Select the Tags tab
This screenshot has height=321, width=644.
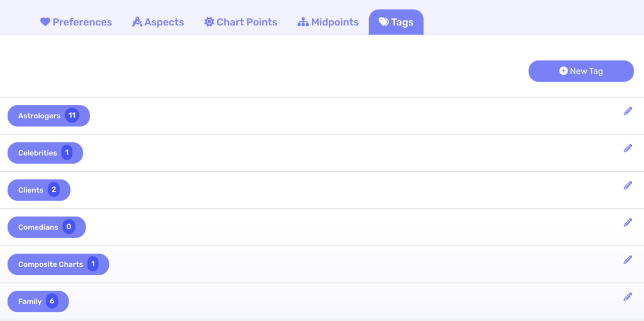(x=396, y=22)
